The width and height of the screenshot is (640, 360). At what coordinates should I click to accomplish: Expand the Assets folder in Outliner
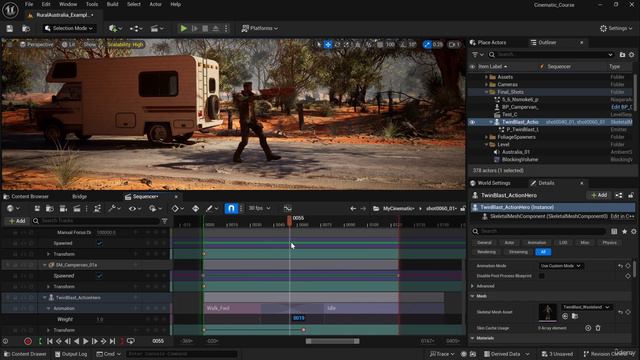(x=486, y=77)
